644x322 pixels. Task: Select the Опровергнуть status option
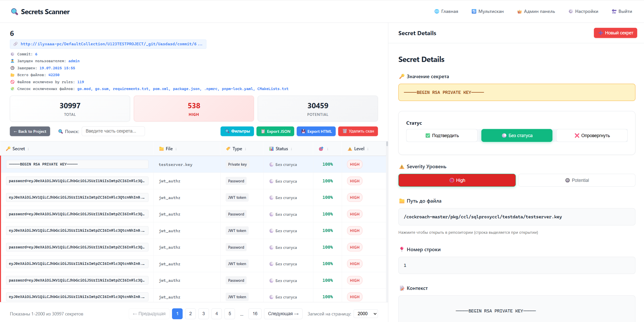coord(592,136)
